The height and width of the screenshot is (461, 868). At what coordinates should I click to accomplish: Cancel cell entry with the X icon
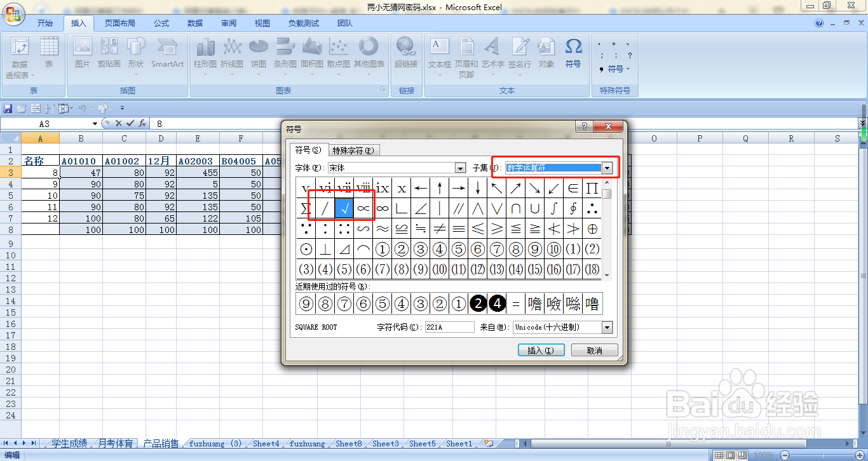(118, 123)
